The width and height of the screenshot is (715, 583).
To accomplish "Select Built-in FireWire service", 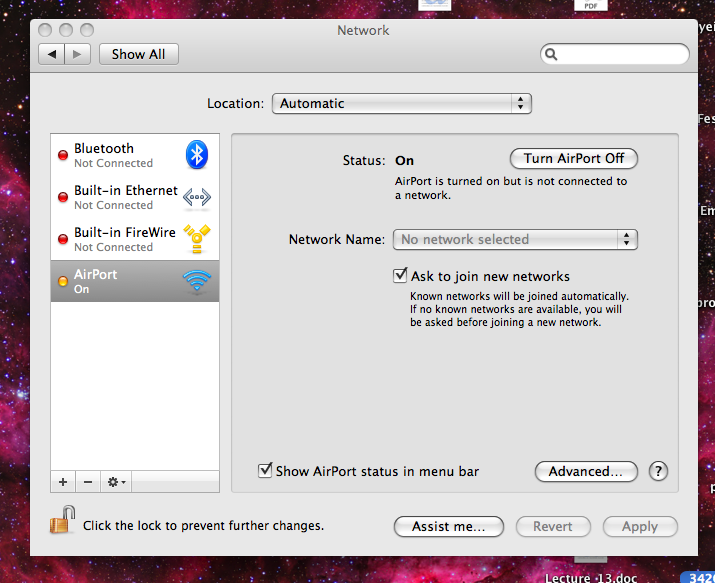I will tap(135, 239).
